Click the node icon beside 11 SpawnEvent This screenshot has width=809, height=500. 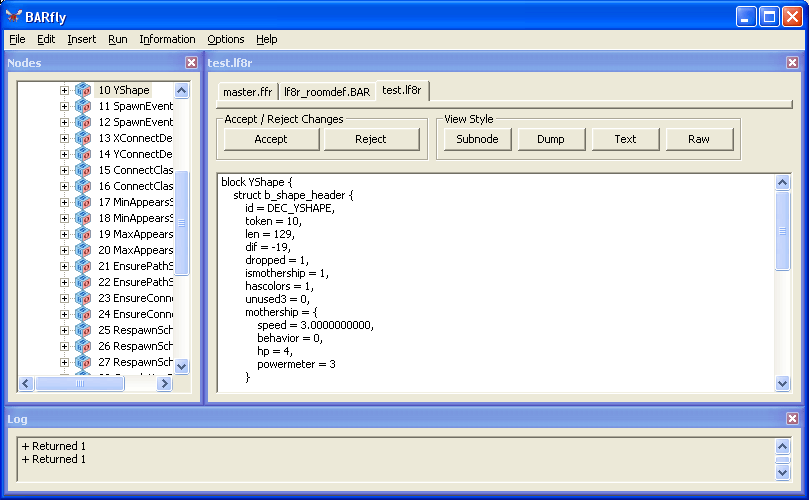coord(83,106)
